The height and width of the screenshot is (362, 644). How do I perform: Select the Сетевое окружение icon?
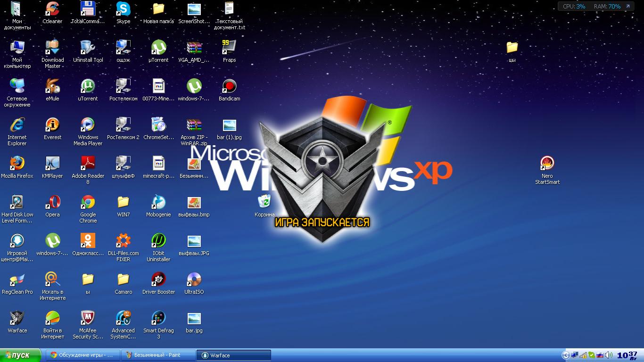coord(17,93)
